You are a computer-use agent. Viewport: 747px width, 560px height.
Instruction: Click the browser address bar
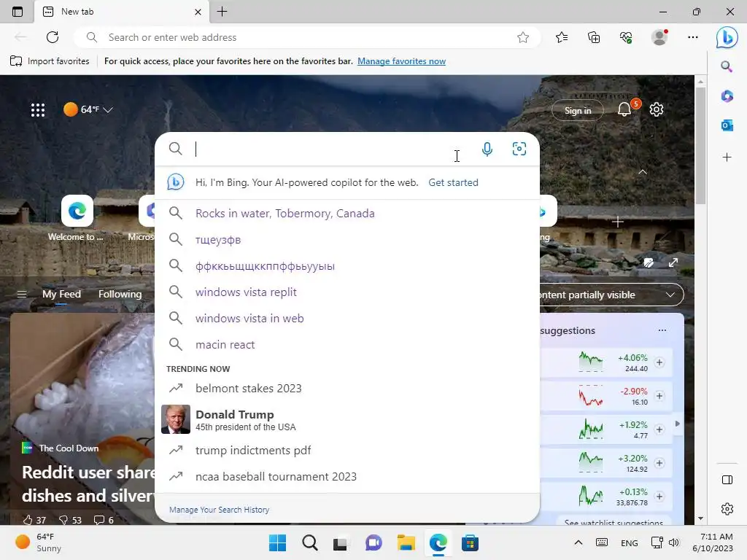click(306, 37)
